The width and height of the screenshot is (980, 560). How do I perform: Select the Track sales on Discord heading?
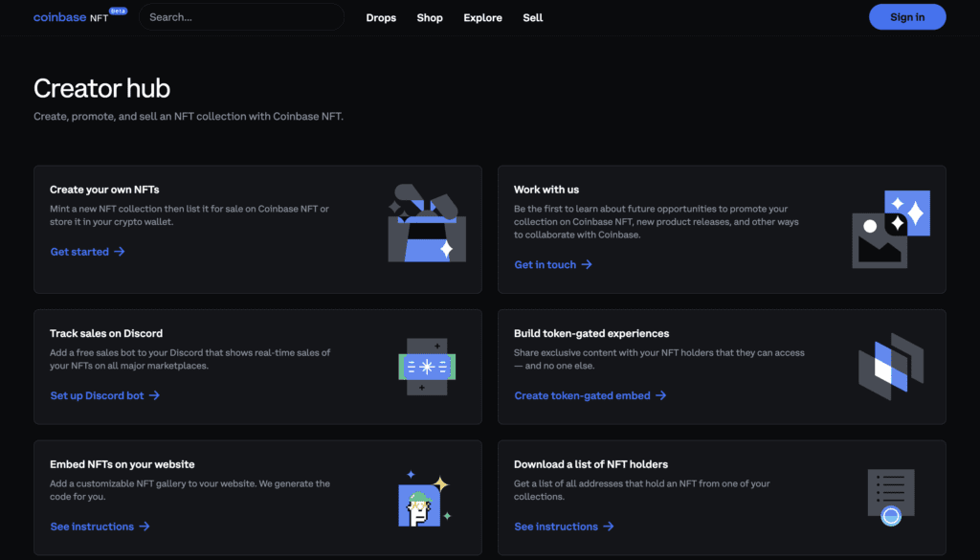106,333
